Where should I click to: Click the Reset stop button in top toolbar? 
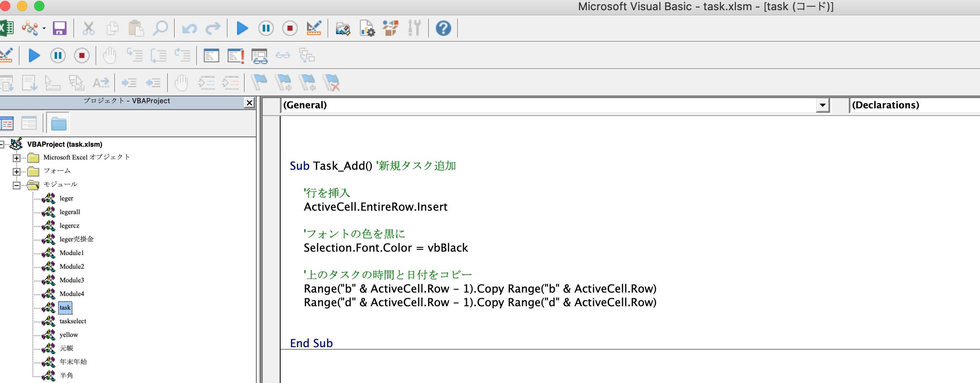[x=290, y=29]
